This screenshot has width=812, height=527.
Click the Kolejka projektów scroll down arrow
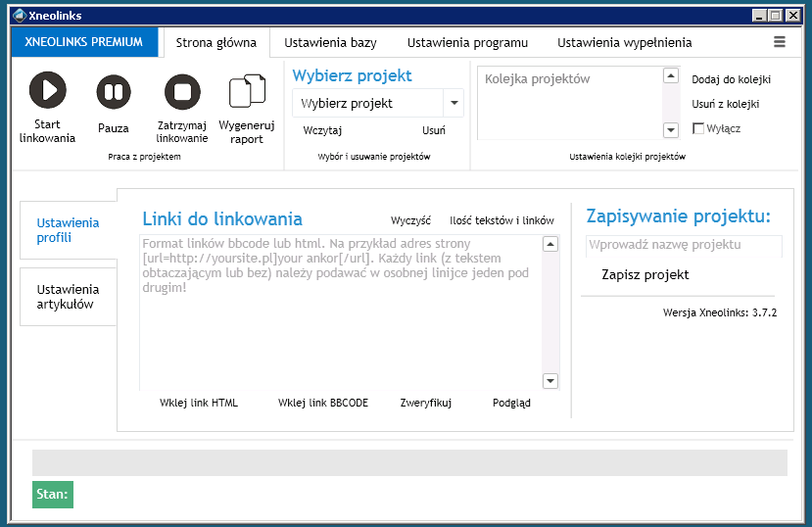click(671, 130)
